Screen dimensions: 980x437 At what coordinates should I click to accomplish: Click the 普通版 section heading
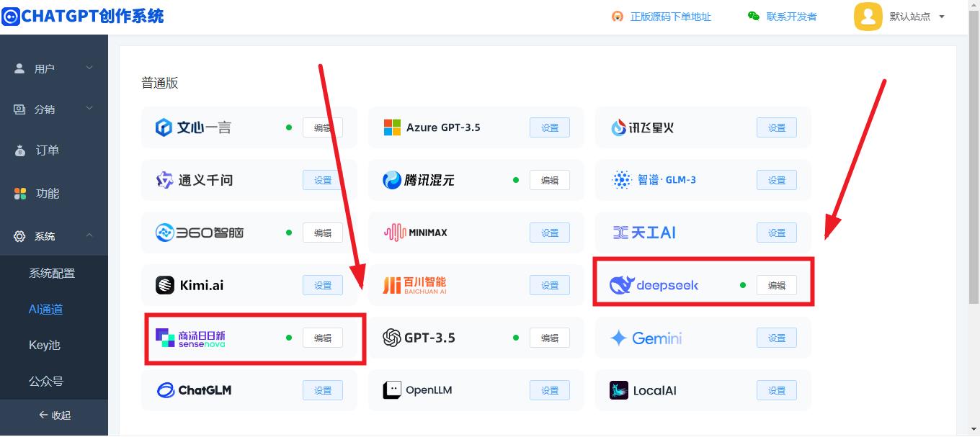160,83
